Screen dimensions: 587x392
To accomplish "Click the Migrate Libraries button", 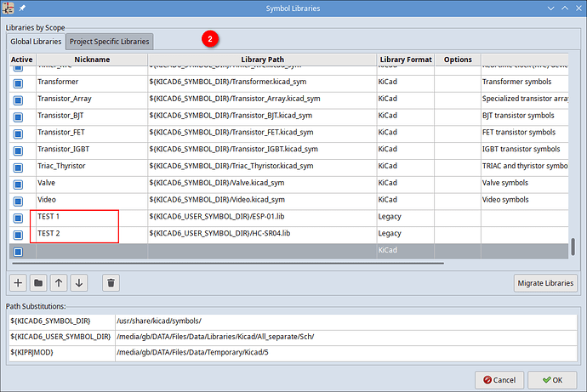I will point(545,283).
